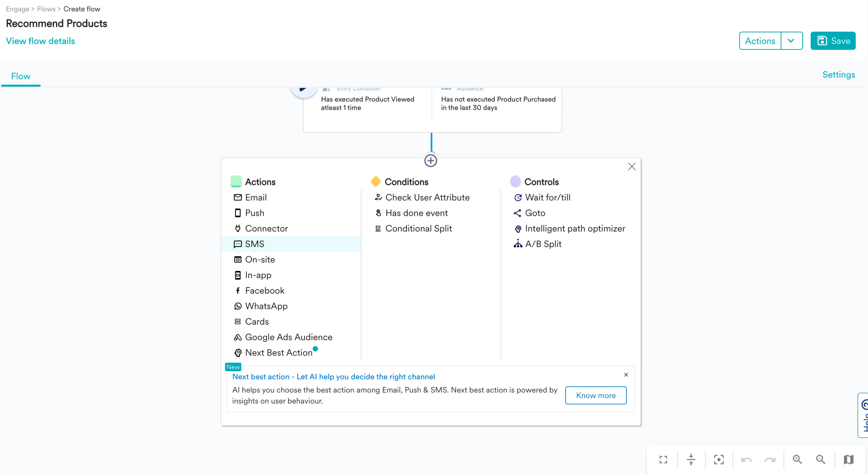Zoom in on the canvas

[797, 459]
